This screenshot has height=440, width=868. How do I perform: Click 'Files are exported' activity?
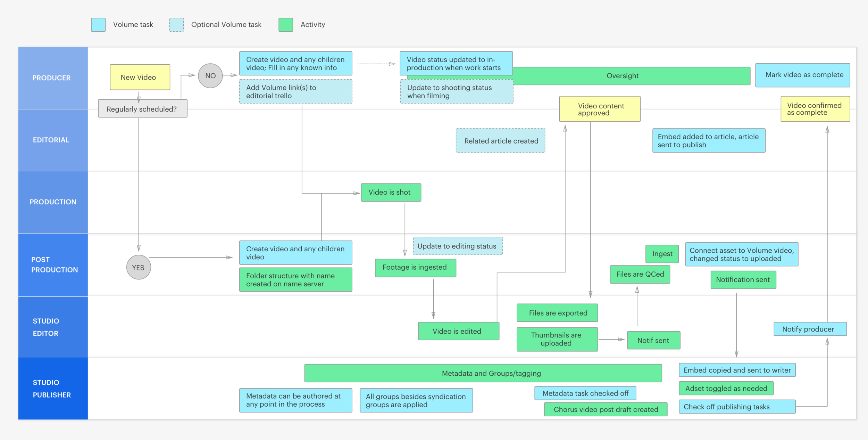point(557,313)
